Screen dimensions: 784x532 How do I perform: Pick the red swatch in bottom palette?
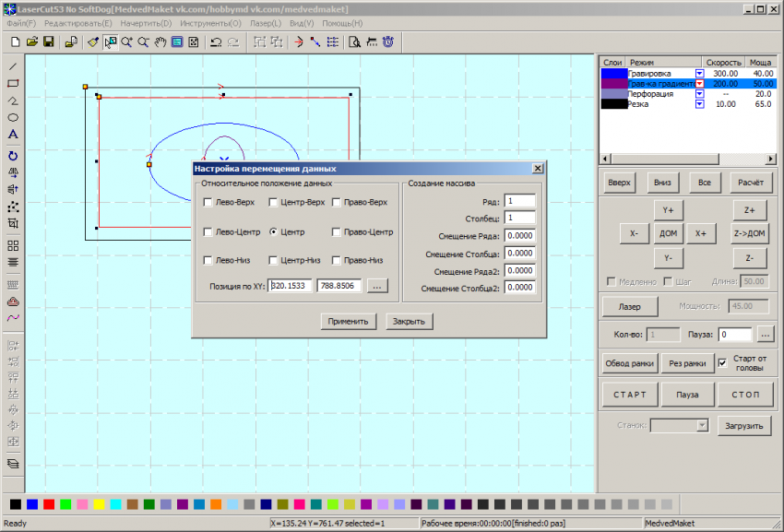pos(49,504)
